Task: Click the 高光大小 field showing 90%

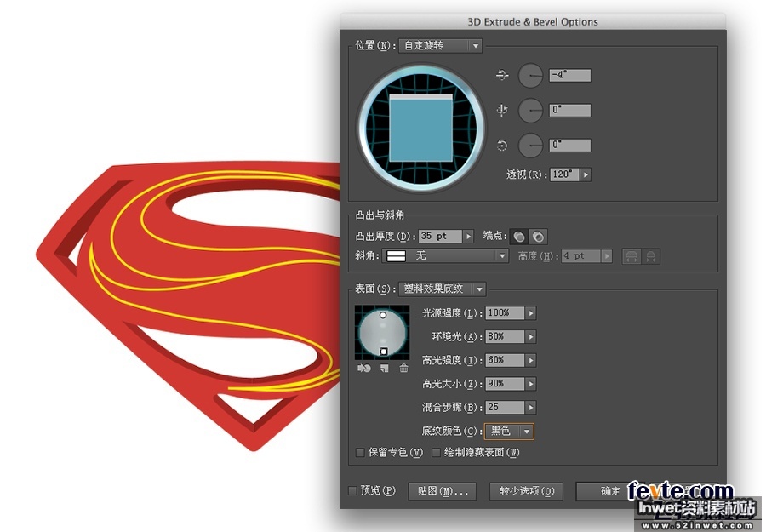Action: (x=505, y=384)
